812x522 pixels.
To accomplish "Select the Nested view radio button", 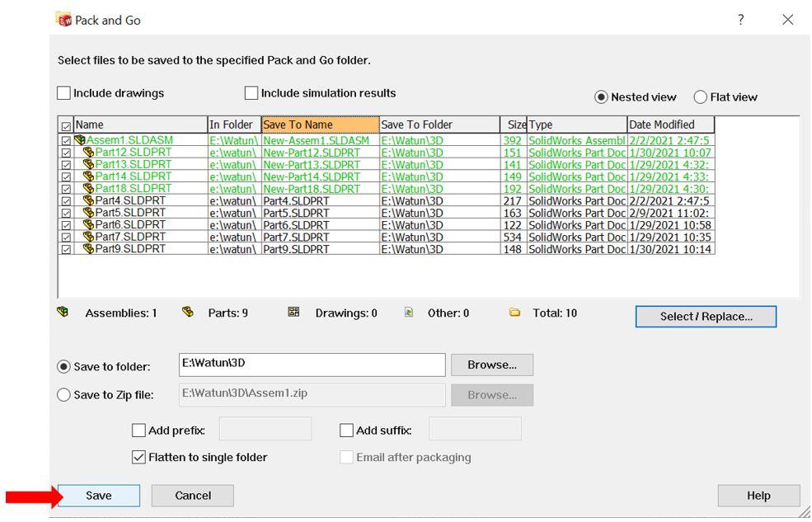I will click(601, 96).
